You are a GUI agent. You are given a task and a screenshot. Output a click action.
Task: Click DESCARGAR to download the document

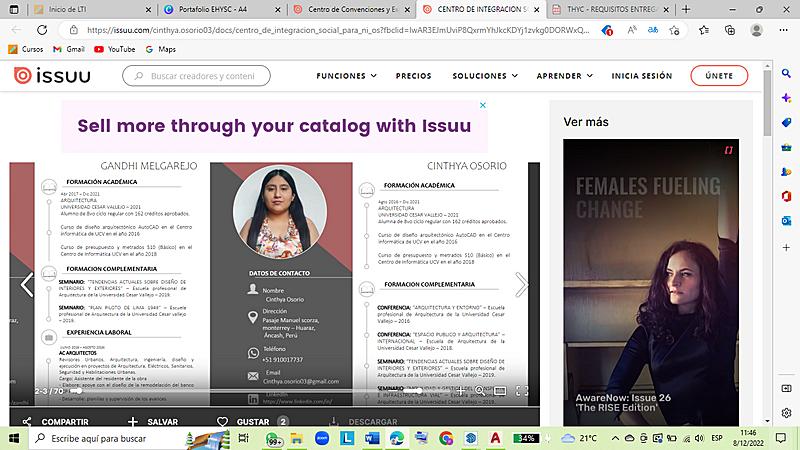[x=363, y=421]
